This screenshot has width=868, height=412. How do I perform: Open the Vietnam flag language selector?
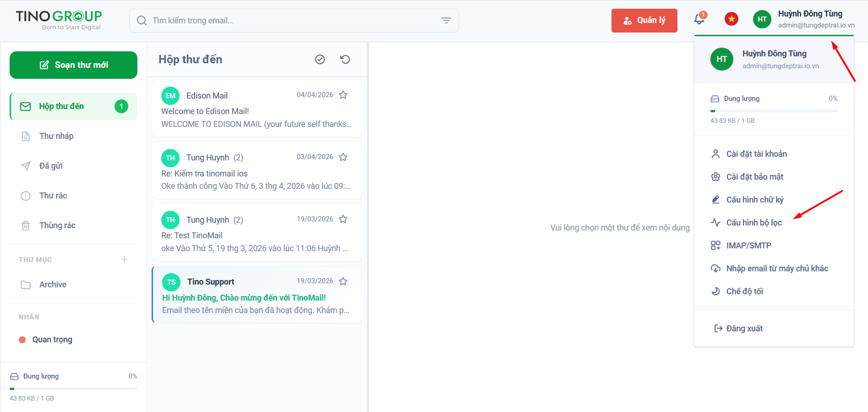coord(732,19)
